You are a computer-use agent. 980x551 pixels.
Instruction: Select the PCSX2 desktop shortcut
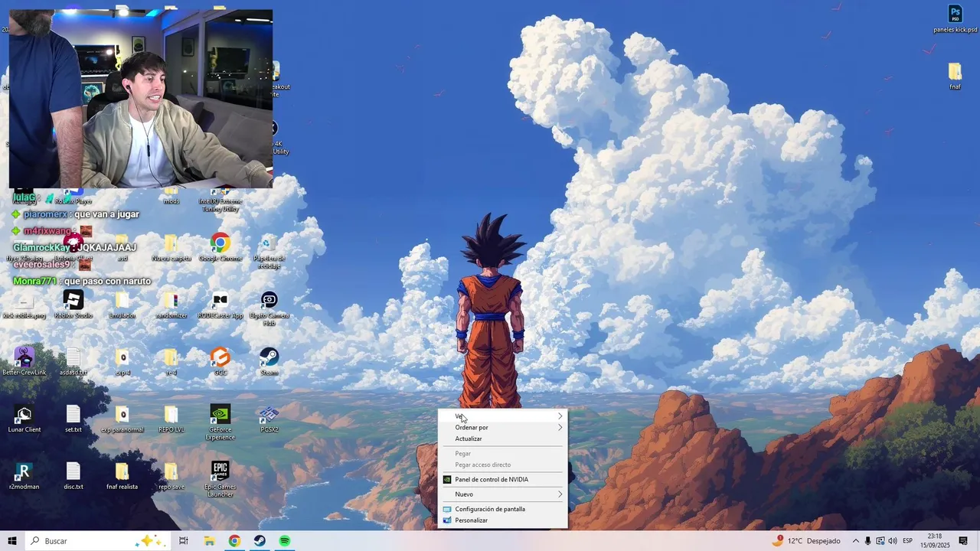click(269, 419)
